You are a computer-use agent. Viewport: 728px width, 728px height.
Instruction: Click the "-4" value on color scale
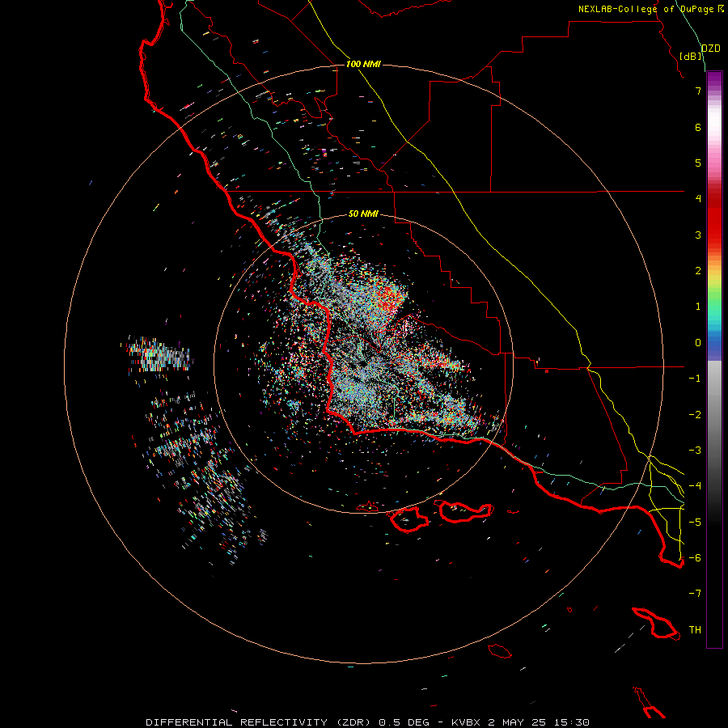tap(695, 485)
